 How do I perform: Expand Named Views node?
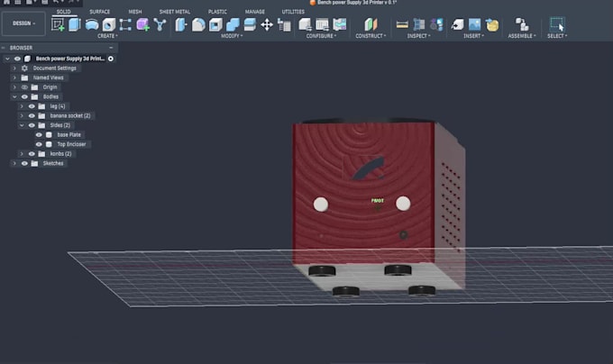click(14, 77)
